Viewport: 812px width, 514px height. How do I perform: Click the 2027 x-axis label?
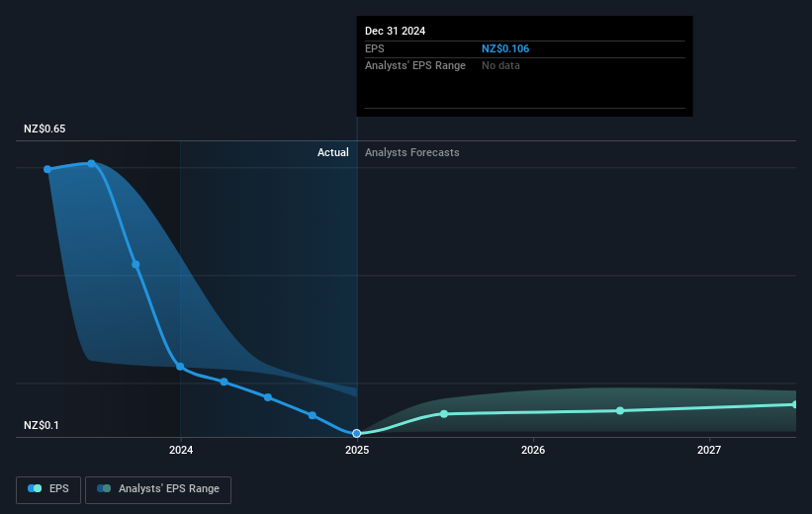709,450
